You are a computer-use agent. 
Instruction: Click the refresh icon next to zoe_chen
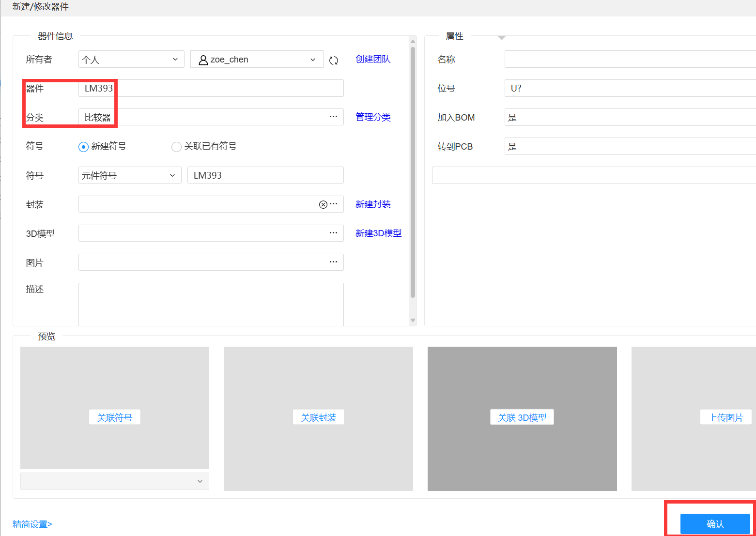[x=334, y=61]
